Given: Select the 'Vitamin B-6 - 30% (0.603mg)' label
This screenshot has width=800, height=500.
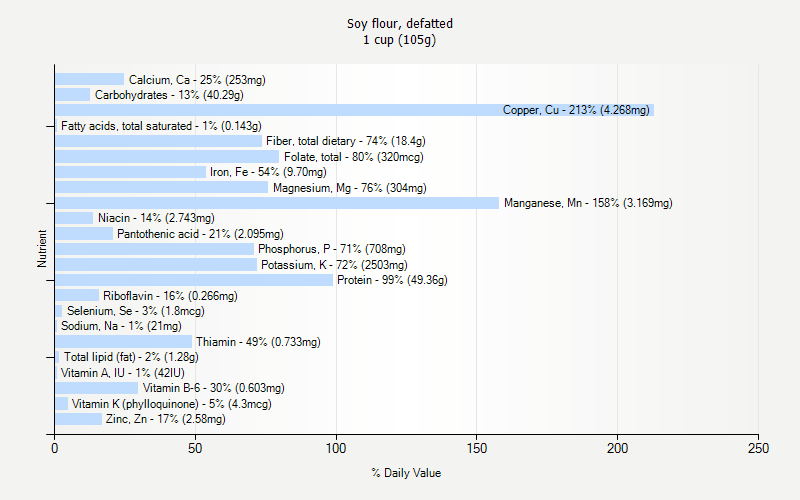Looking at the screenshot, I should pyautogui.click(x=213, y=388).
